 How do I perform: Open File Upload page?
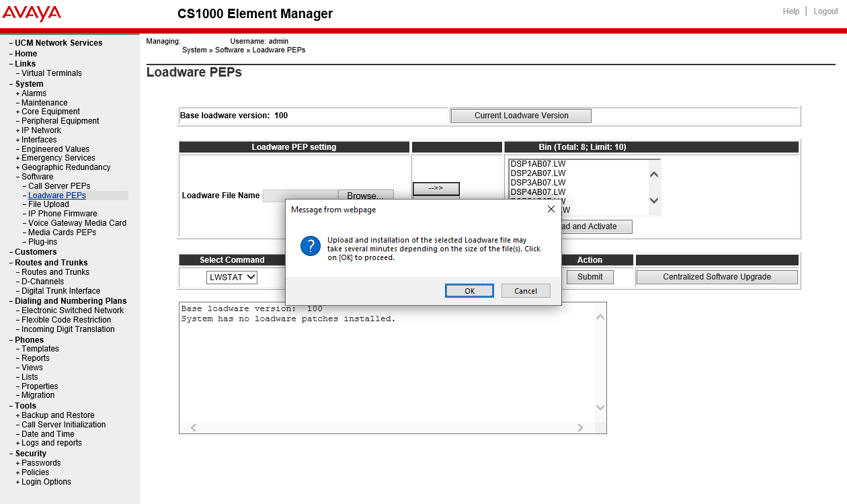(x=48, y=204)
